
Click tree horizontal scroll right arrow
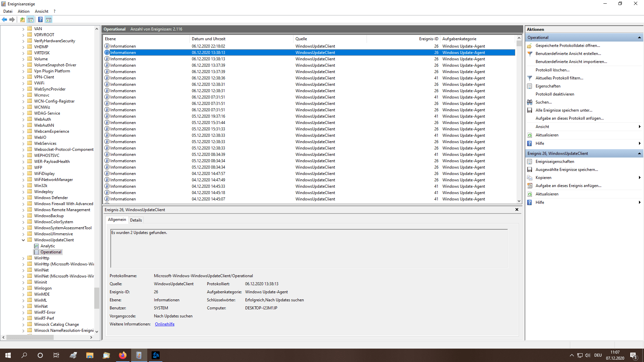coord(91,338)
